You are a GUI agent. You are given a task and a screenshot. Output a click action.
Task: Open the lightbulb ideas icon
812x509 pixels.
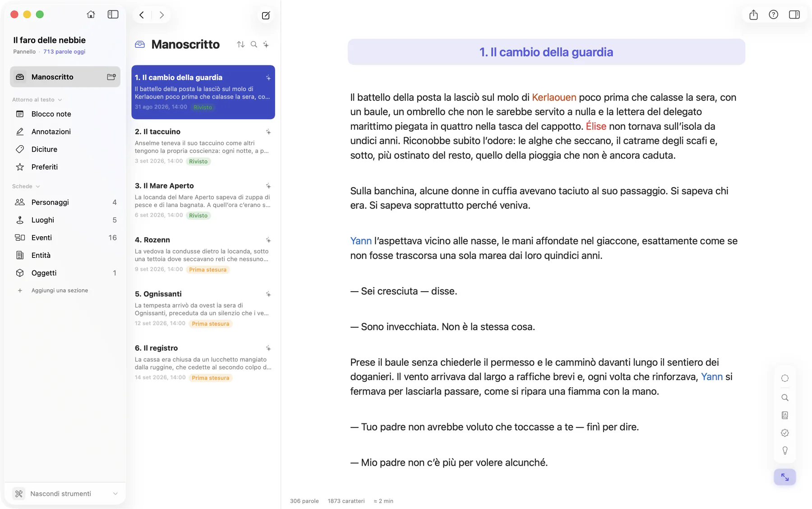click(x=785, y=450)
